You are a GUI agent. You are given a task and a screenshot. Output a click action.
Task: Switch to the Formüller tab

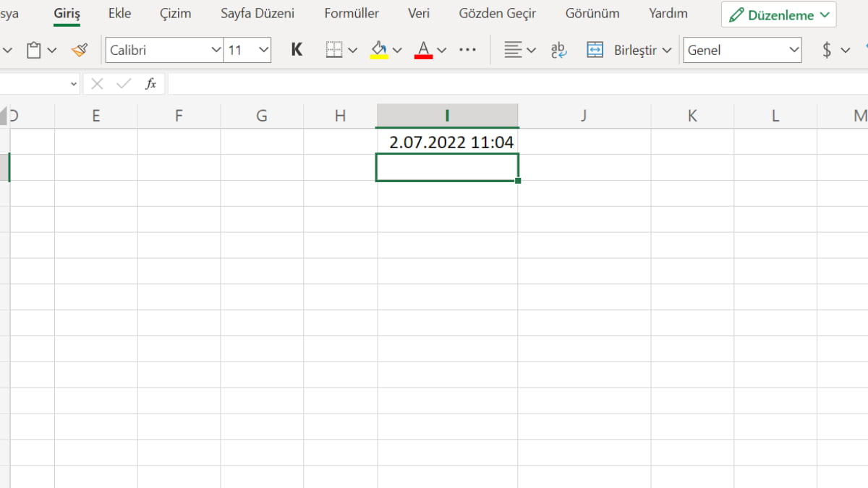click(352, 14)
